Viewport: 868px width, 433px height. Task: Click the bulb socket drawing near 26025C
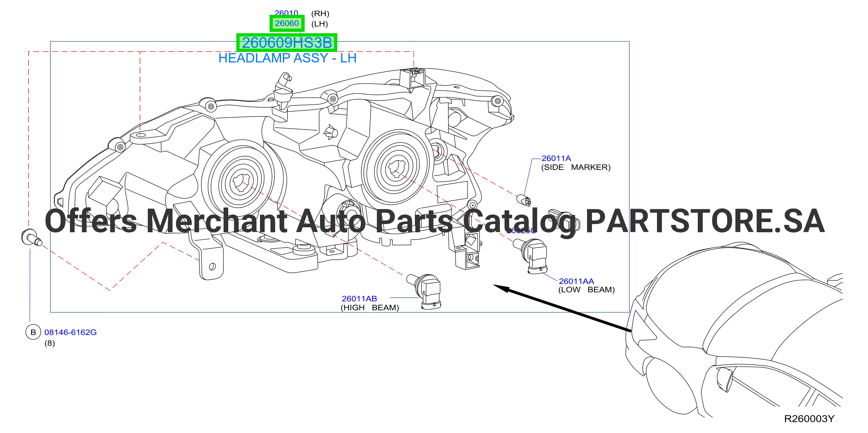[x=564, y=221]
